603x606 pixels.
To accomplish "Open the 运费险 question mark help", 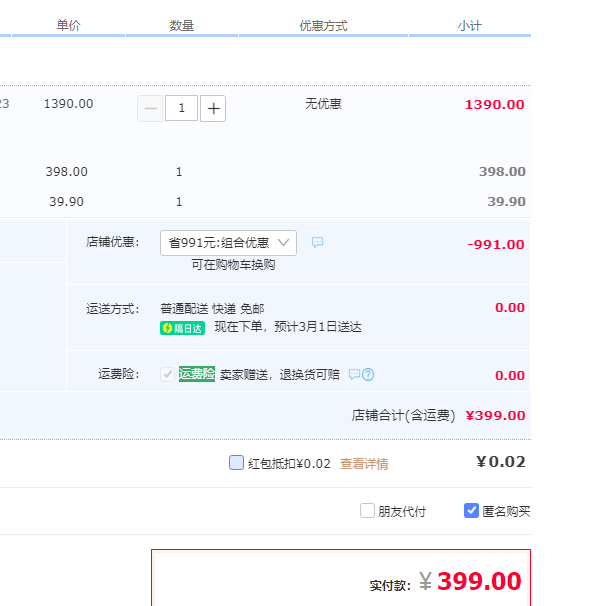I will [x=368, y=375].
